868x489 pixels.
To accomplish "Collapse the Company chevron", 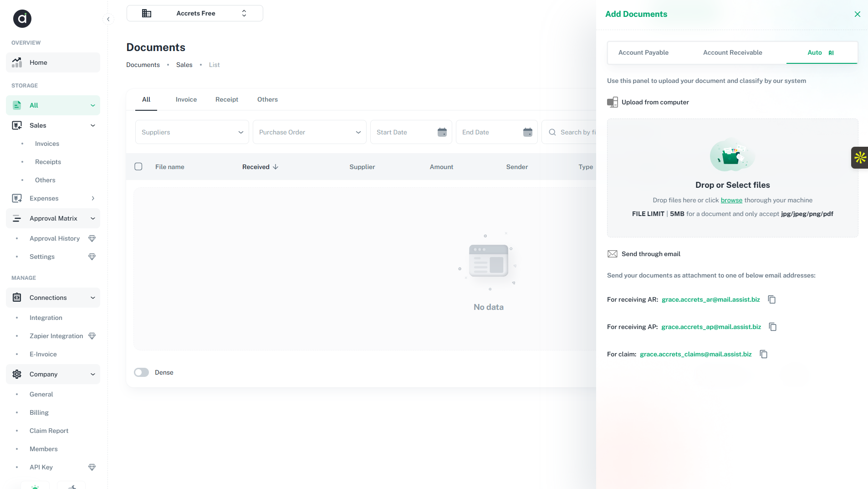I will 93,374.
